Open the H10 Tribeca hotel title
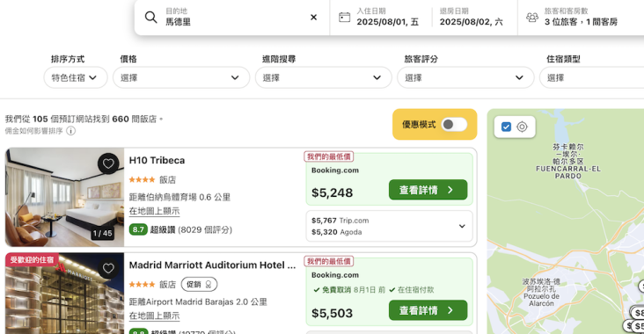The image size is (644, 334). point(157,161)
